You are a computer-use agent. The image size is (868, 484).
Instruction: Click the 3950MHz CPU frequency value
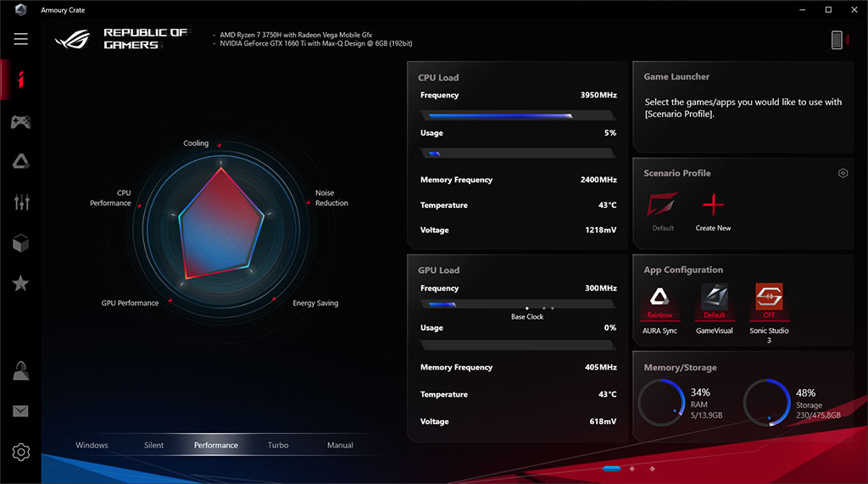(598, 95)
